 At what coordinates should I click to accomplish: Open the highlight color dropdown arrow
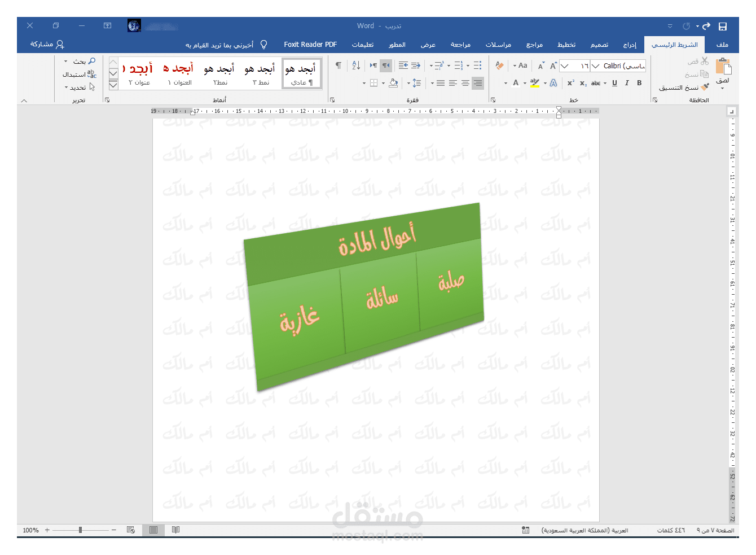click(x=525, y=83)
